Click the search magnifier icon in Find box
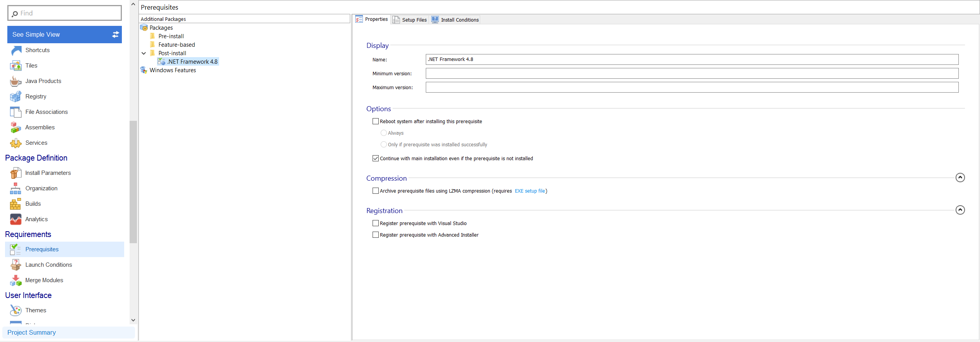The width and height of the screenshot is (980, 342). coord(15,14)
